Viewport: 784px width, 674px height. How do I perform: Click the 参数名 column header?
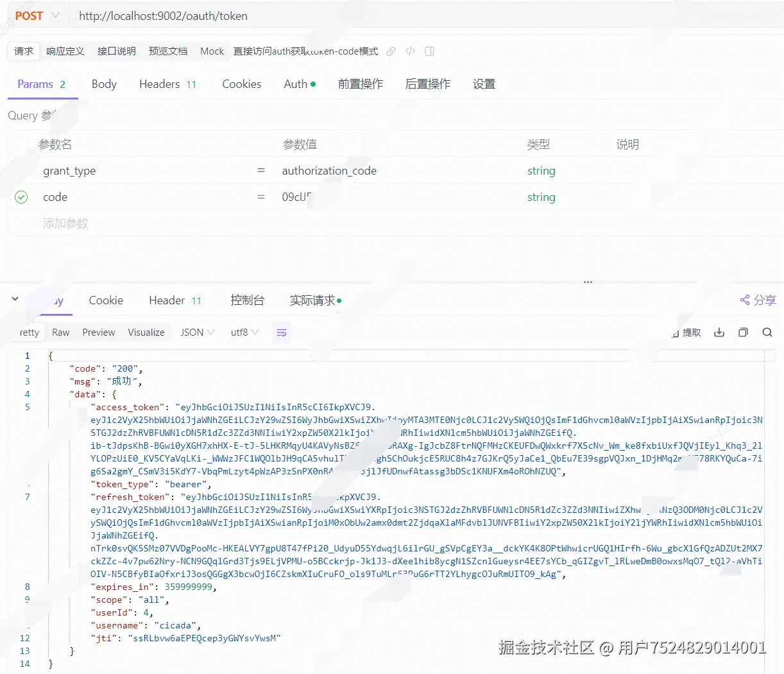(x=55, y=144)
